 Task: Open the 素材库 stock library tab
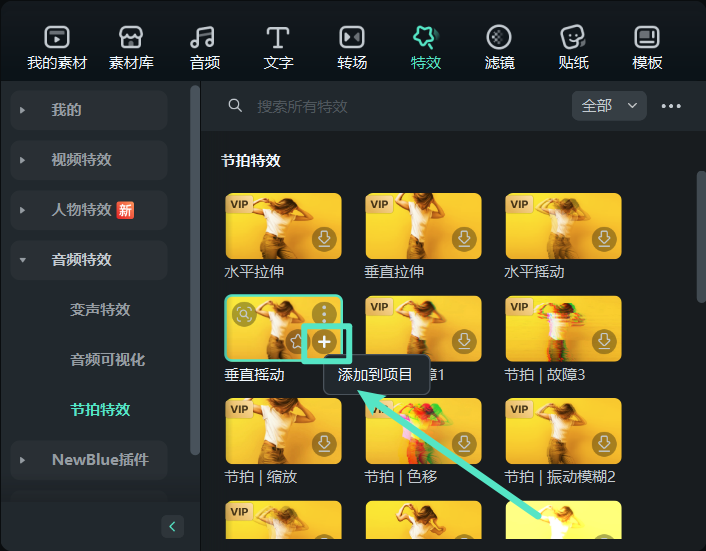tap(131, 48)
